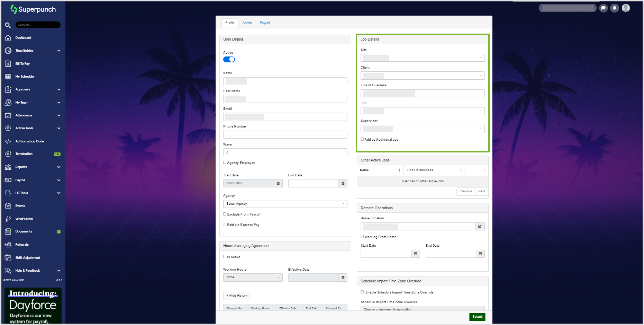The image size is (644, 325).
Task: Expand the Admin Tools sidebar menu
Action: 24,128
